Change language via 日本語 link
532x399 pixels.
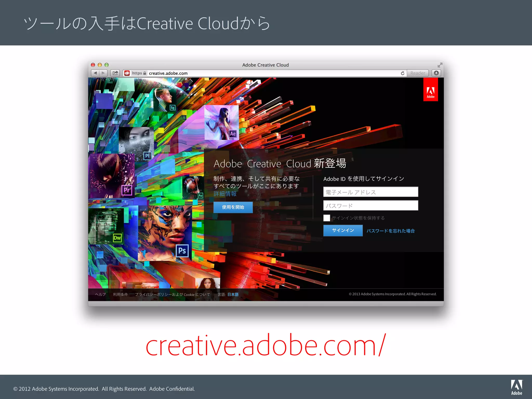[x=233, y=294]
